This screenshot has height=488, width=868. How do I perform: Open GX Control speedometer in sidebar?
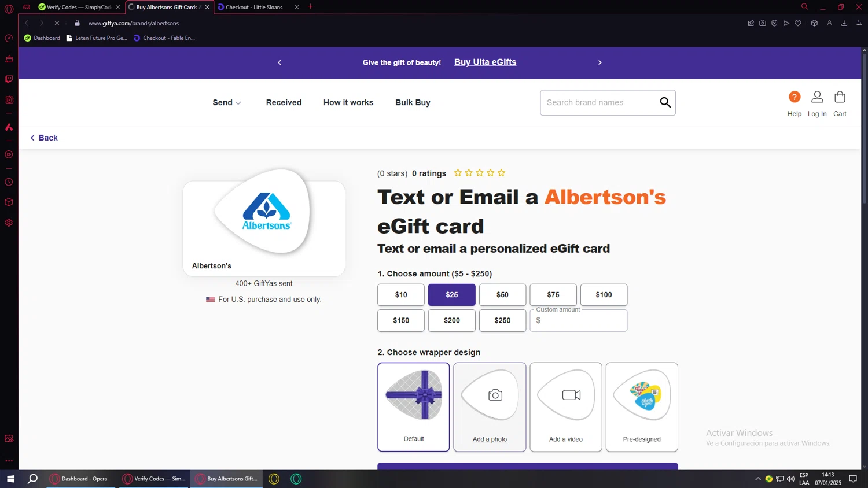(9, 38)
